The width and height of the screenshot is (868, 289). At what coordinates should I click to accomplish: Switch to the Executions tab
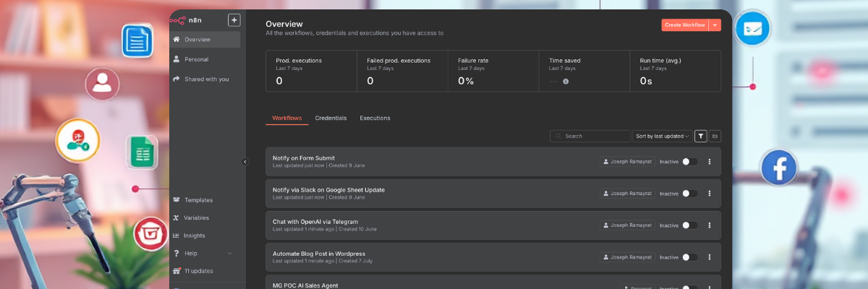click(x=375, y=118)
